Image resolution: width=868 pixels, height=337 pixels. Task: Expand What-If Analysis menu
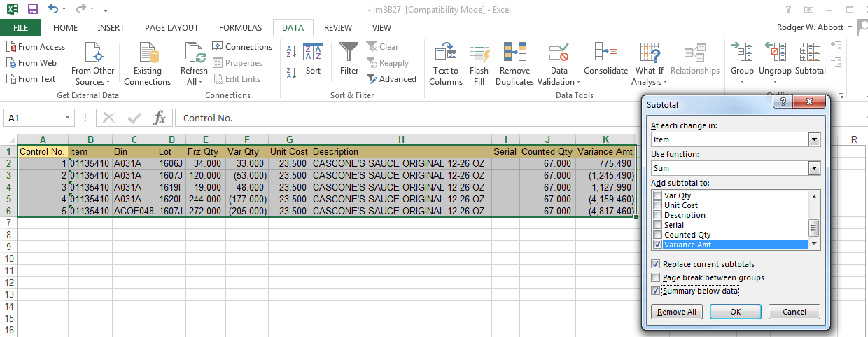tap(665, 82)
